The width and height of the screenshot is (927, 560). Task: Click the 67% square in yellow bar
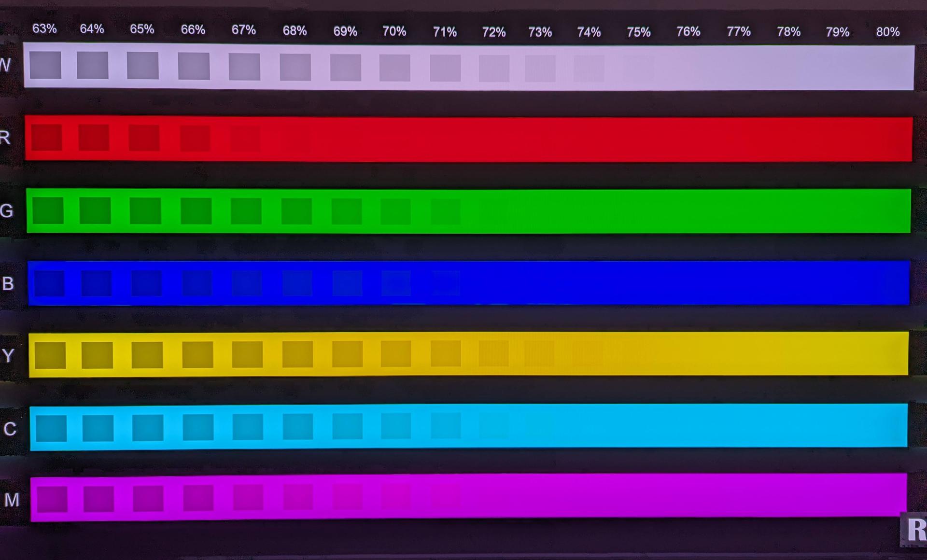[247, 354]
